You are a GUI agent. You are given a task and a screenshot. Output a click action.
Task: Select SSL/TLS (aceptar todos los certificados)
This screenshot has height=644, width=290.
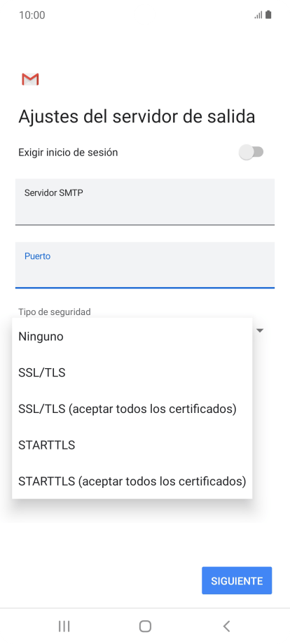(132, 409)
